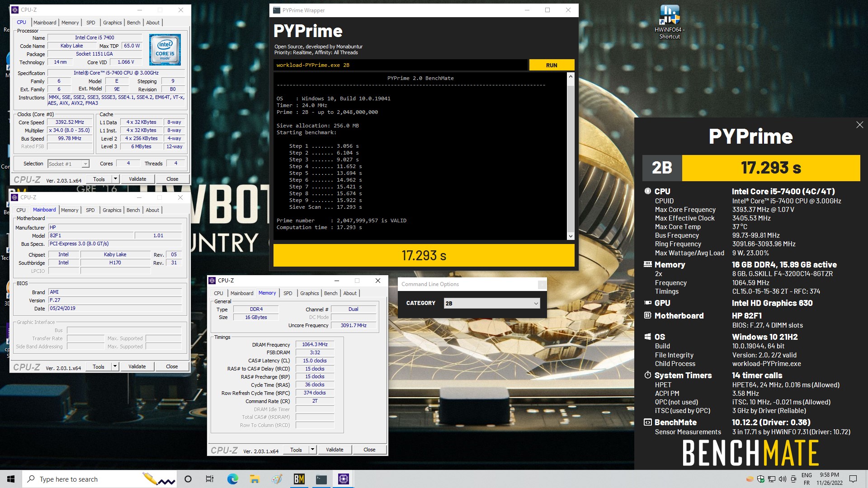Open the PYPrime console taskbar icon
The image size is (868, 488).
[x=321, y=479]
